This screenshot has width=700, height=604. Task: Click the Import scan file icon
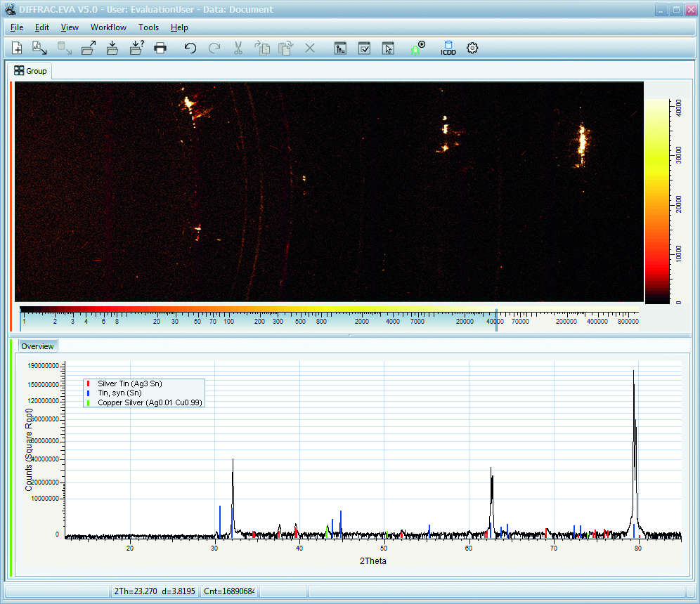pyautogui.click(x=40, y=48)
